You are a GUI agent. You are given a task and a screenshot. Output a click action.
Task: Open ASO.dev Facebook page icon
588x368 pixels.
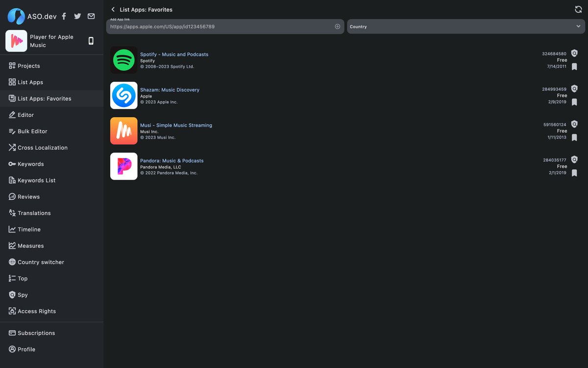tap(64, 16)
